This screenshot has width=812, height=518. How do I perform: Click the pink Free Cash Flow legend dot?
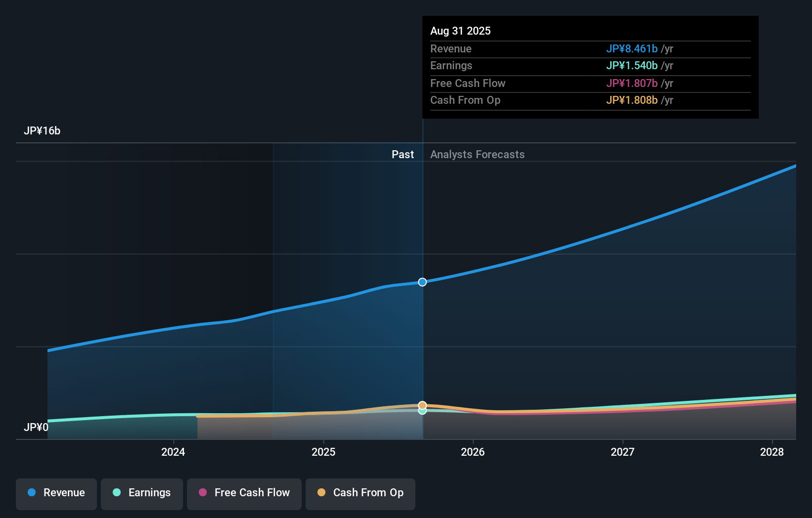point(203,493)
